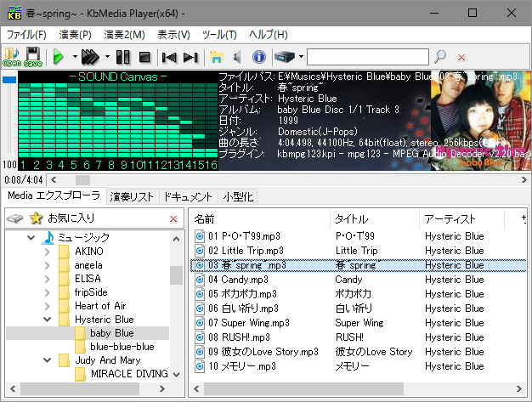Expand the Heart of Air folder

47,306
